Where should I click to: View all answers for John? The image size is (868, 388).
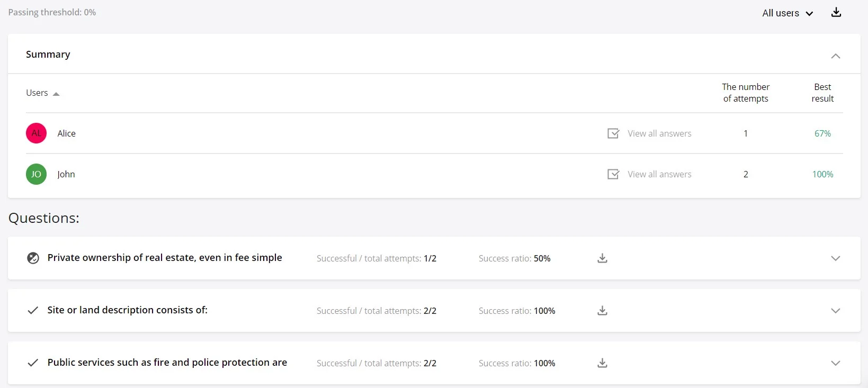point(659,174)
